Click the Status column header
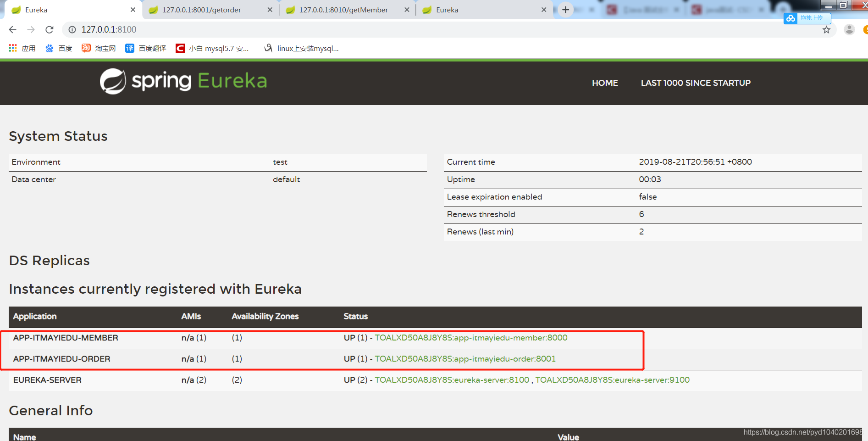Image resolution: width=868 pixels, height=441 pixels. click(x=355, y=316)
